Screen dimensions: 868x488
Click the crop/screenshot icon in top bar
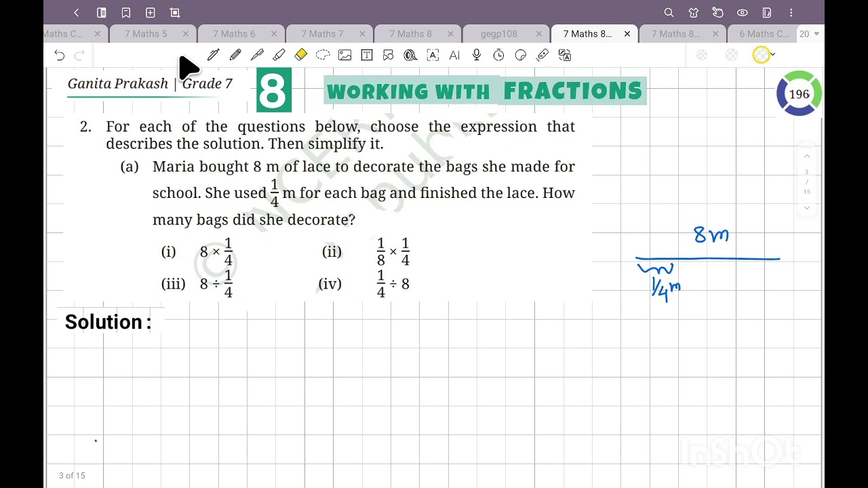[x=174, y=12]
